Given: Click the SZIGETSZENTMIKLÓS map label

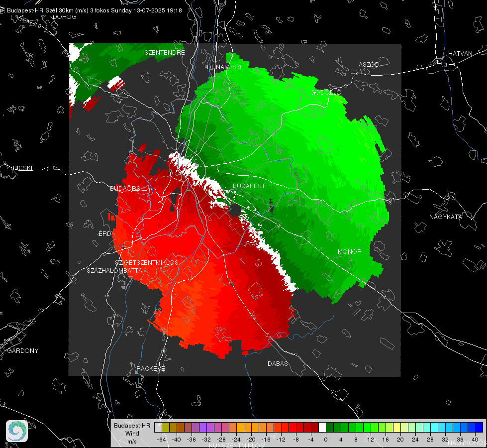Looking at the screenshot, I should (x=147, y=263).
